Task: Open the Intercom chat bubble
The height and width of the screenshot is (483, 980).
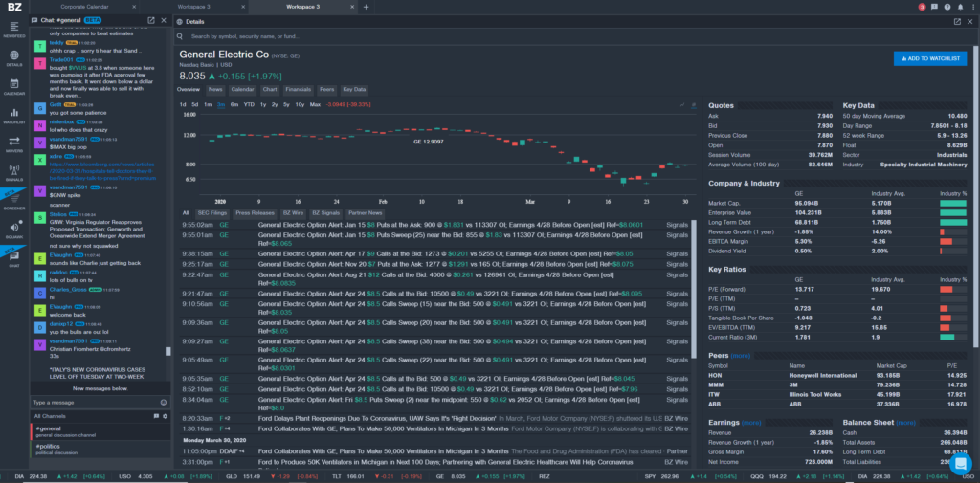Action: point(960,464)
